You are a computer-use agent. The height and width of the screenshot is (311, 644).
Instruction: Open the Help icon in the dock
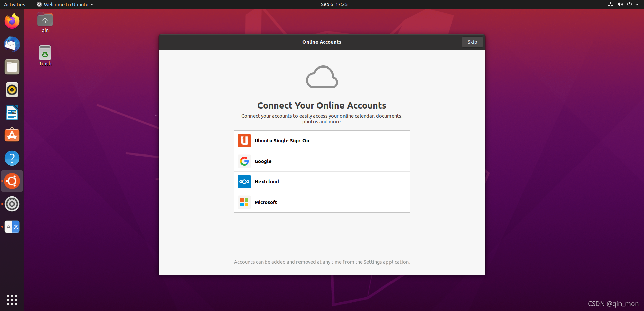[x=12, y=158]
